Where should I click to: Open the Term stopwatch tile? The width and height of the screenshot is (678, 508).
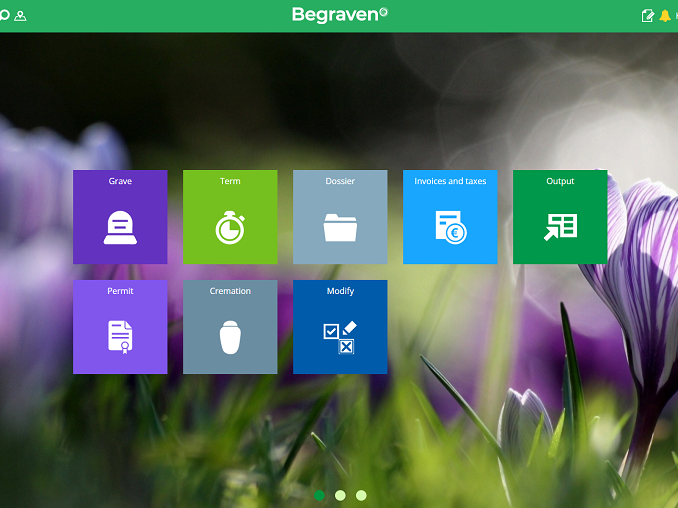(x=230, y=217)
